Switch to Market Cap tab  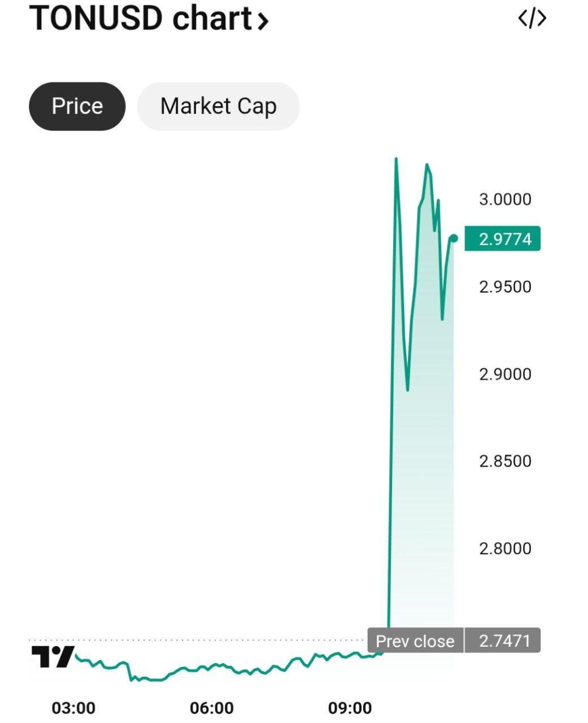pos(218,106)
